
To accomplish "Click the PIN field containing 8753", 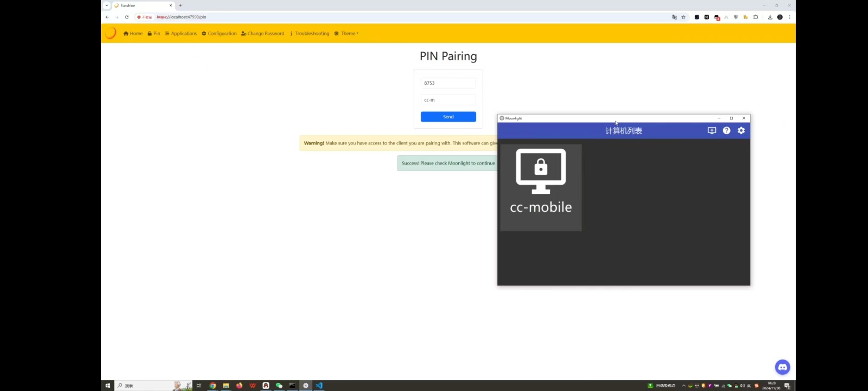I will [x=448, y=83].
